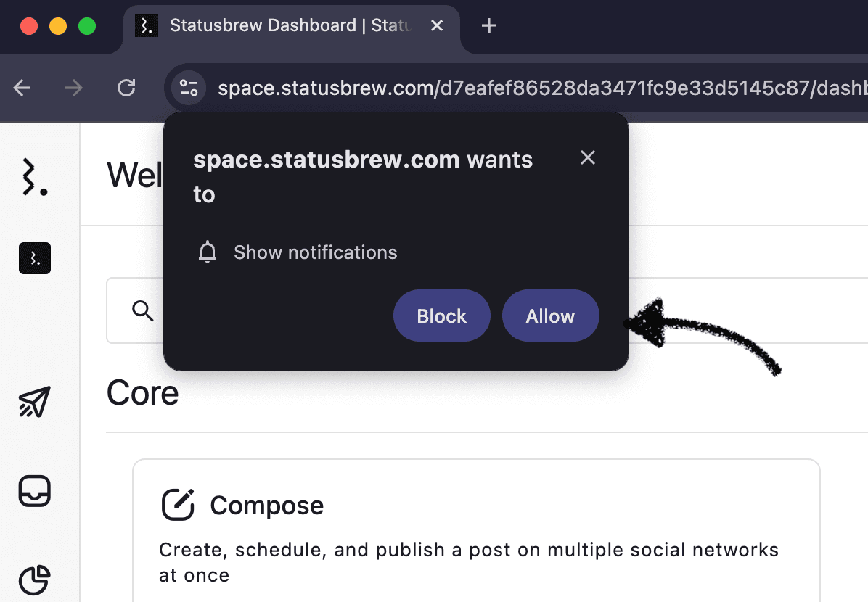Open a new browser tab with the plus
The width and height of the screenshot is (868, 602).
coord(488,25)
